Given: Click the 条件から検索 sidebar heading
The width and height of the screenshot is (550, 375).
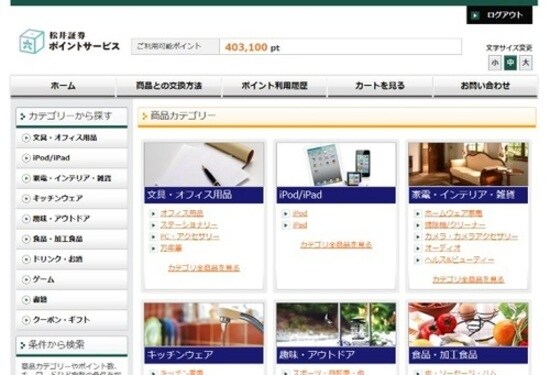Looking at the screenshot, I should pos(72,345).
